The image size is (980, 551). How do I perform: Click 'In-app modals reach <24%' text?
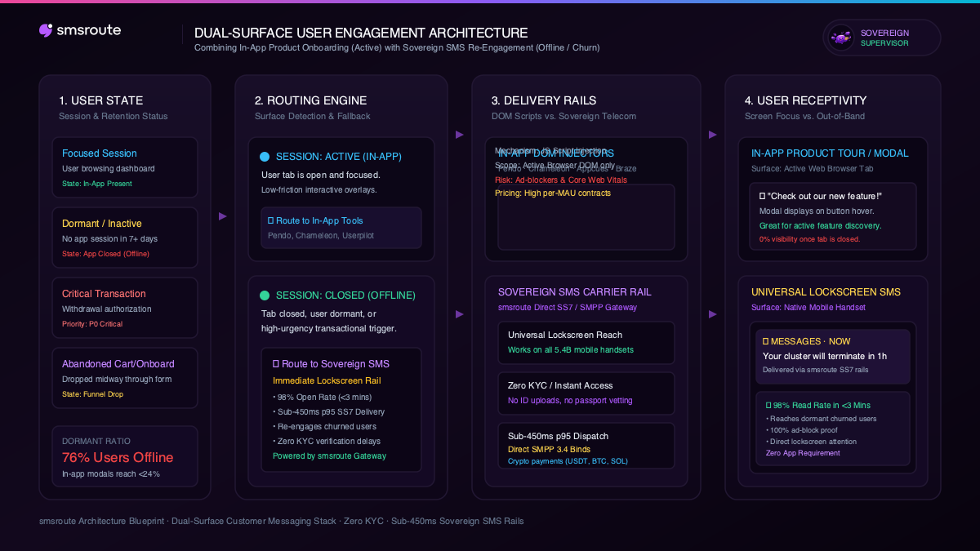click(x=111, y=473)
